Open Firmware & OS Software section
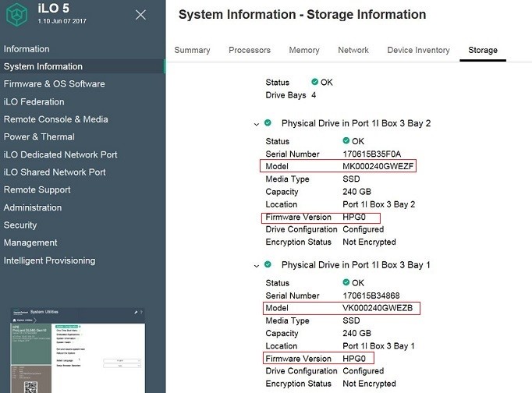Image resolution: width=532 pixels, height=393 pixels. coord(55,83)
